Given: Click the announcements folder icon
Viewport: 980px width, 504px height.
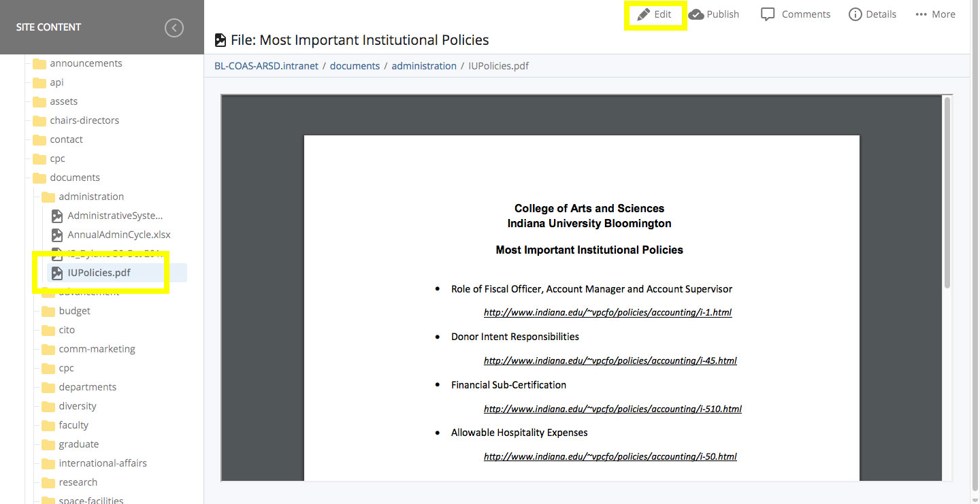Looking at the screenshot, I should (x=39, y=63).
